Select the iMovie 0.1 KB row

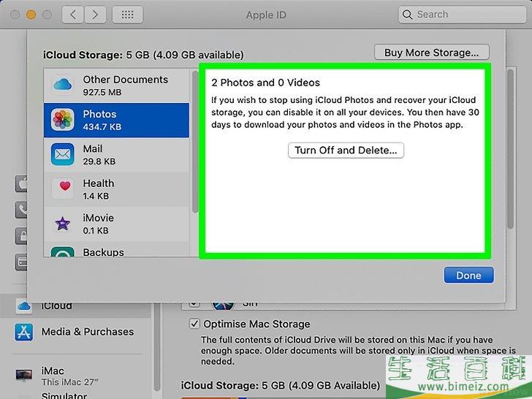pyautogui.click(x=116, y=224)
